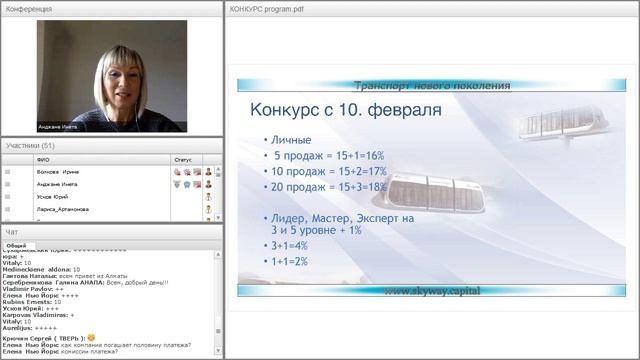Screen dimensions: 640x360
Task: Click slide line 20 продаж = 15+3=18%
Action: [329, 187]
